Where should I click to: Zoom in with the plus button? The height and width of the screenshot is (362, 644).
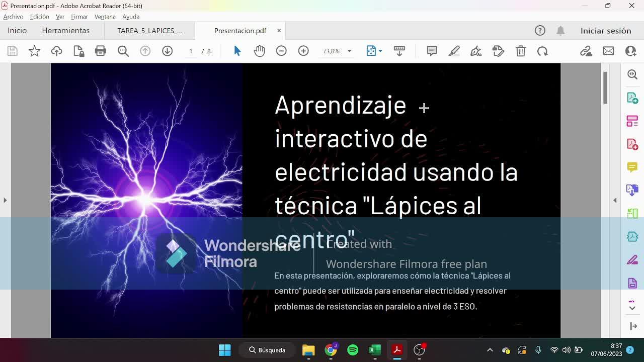click(x=303, y=51)
